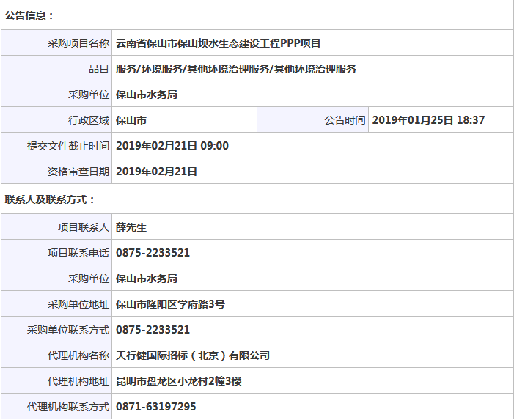Click the 项目联系电话 label
The width and height of the screenshot is (514, 420).
coord(78,253)
